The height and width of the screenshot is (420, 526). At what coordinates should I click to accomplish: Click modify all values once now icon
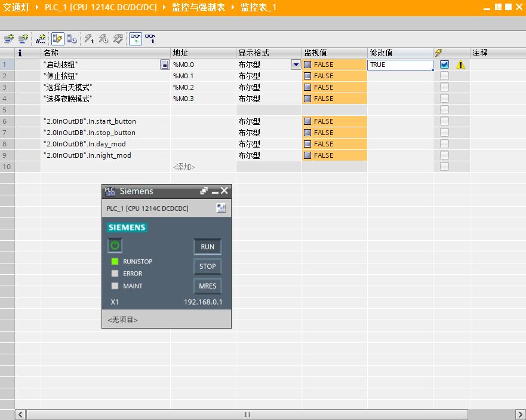coord(89,39)
